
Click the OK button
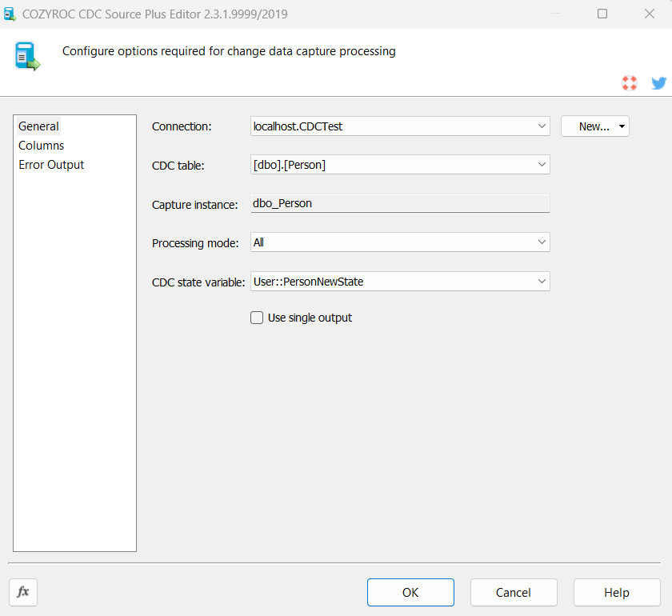click(410, 593)
